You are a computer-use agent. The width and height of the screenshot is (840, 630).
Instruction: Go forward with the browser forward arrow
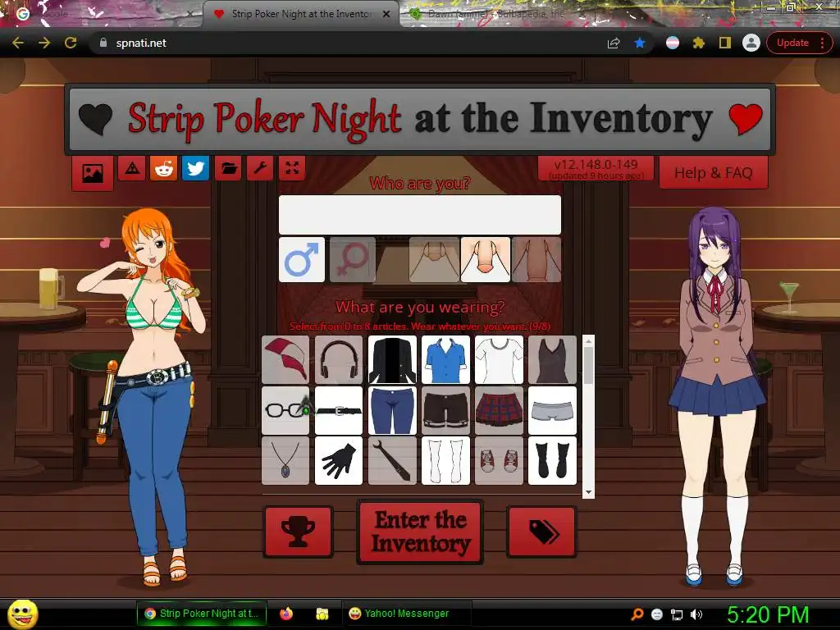click(x=44, y=43)
